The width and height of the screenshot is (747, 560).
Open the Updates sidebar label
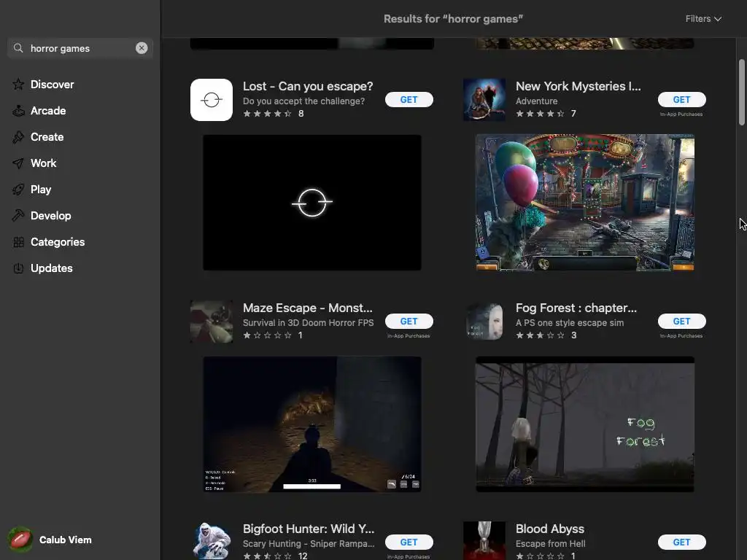pyautogui.click(x=52, y=268)
